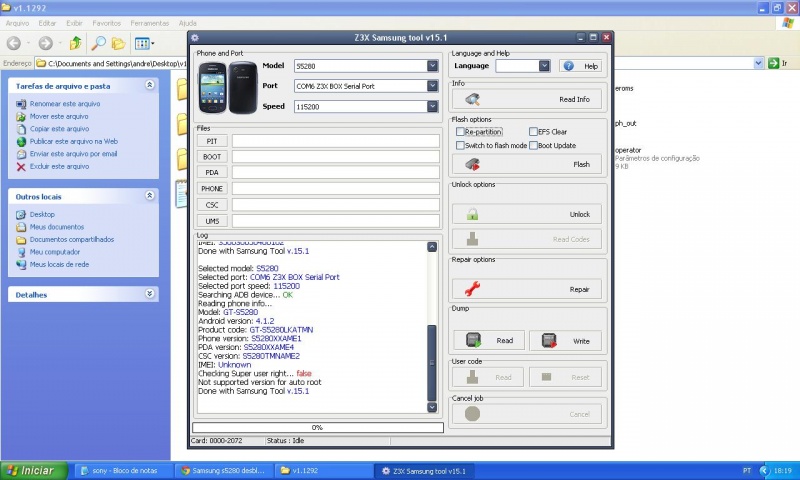Open the Desktop link in Outros locais

tap(42, 215)
